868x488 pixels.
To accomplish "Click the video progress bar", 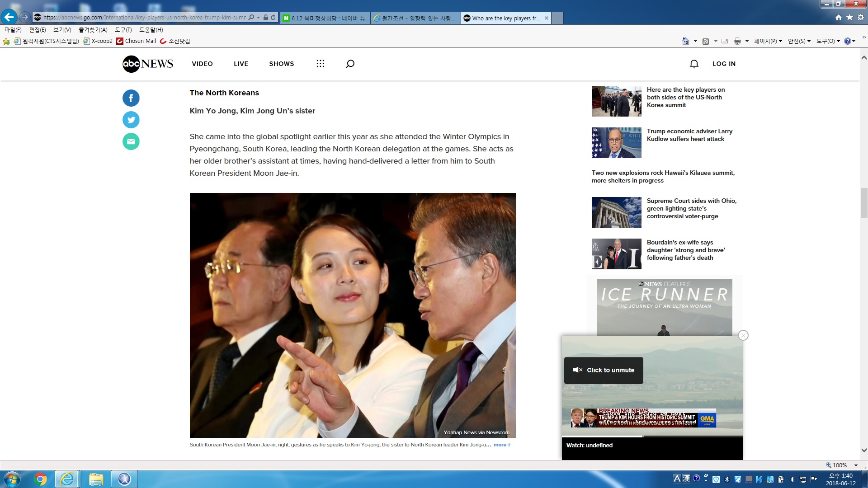I will (x=652, y=436).
